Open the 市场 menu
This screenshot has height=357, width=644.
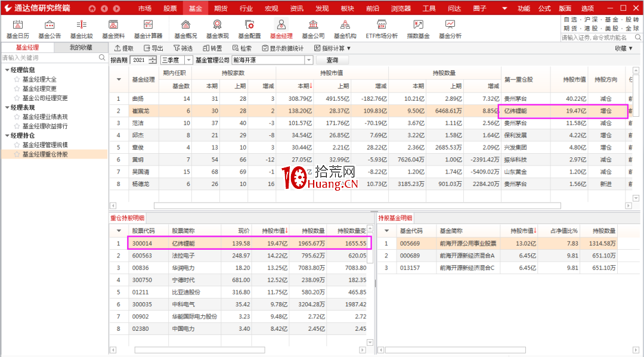[x=144, y=8]
